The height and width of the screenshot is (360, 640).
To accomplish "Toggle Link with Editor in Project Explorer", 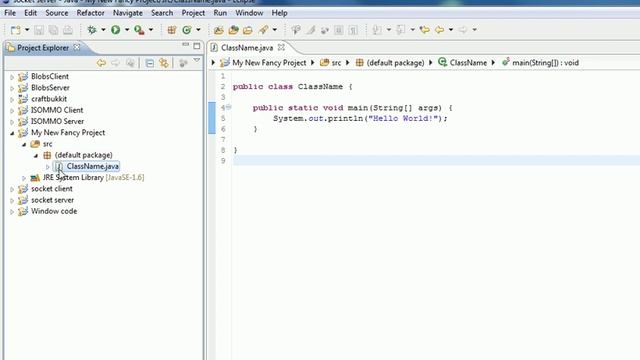I will pos(164,63).
